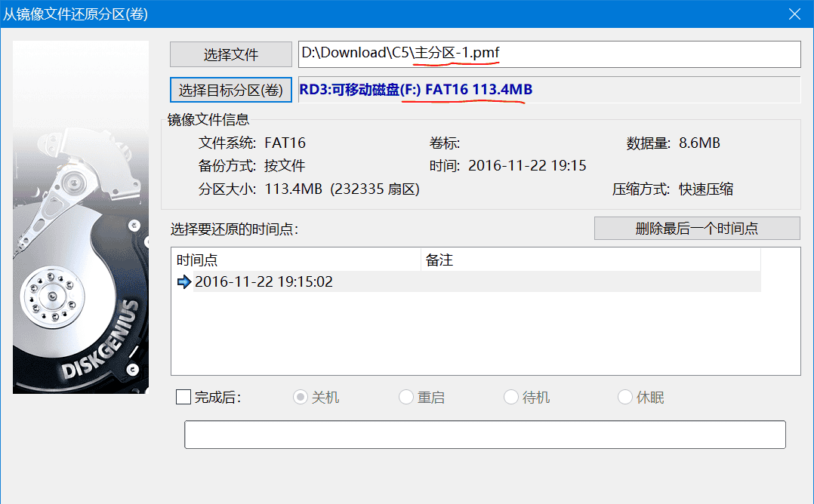This screenshot has height=504, width=814.
Task: Click the image file path field
Action: [549, 54]
